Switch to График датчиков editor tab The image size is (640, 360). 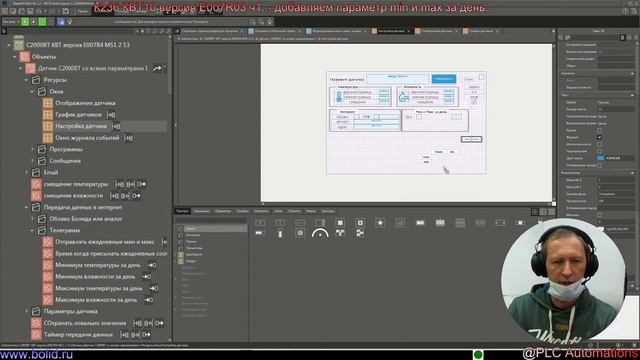point(481,31)
